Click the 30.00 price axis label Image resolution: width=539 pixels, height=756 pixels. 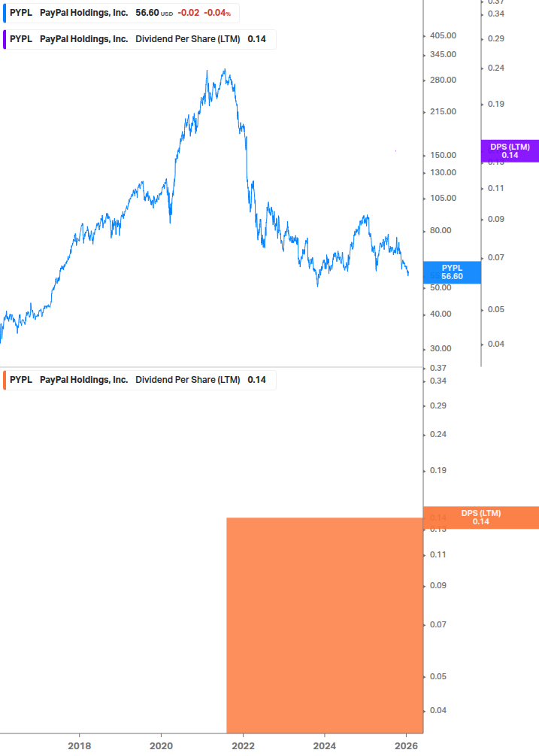tap(441, 348)
